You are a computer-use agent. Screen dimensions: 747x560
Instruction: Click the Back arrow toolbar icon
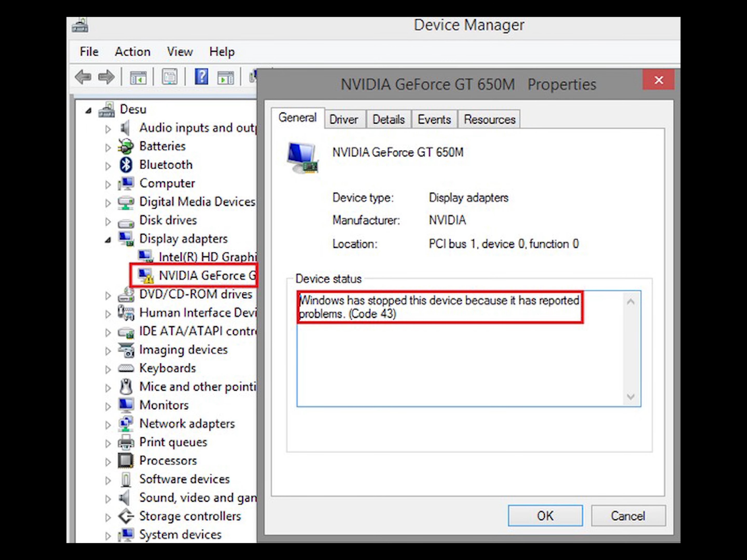[x=83, y=77]
